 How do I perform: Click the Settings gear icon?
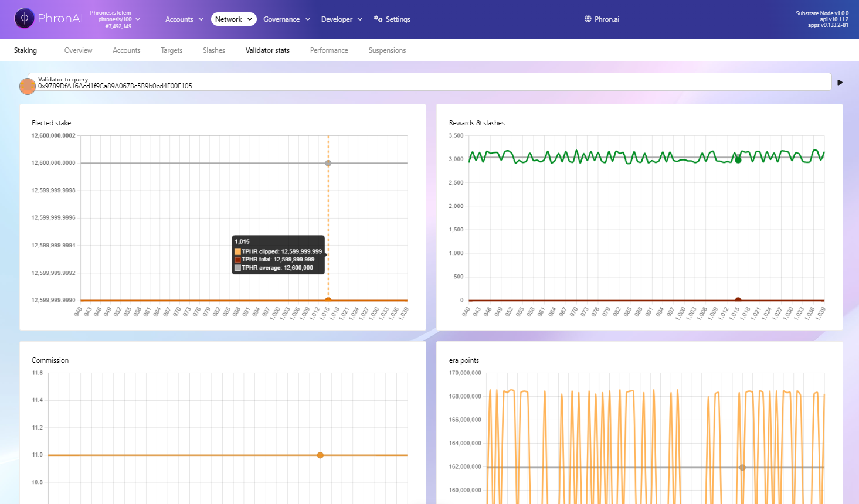[x=378, y=19]
